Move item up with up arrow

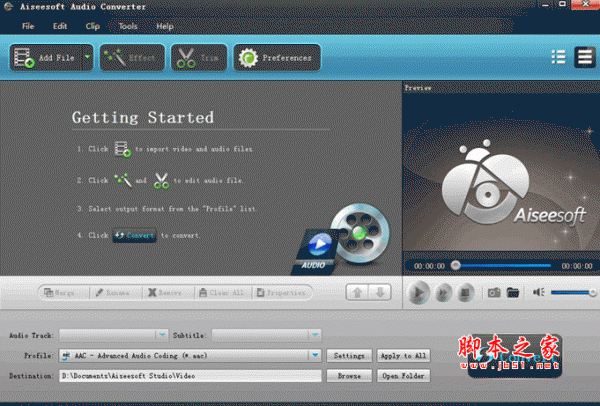(357, 292)
